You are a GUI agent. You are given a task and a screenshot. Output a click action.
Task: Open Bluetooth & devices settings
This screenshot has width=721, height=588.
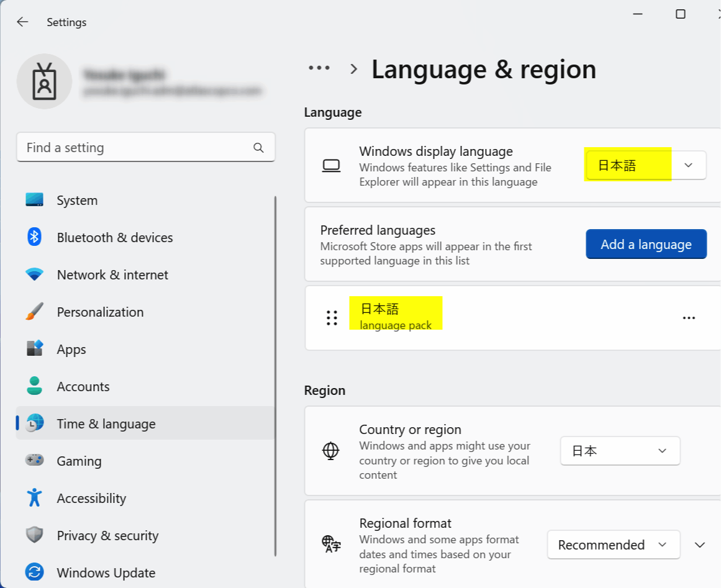point(145,237)
